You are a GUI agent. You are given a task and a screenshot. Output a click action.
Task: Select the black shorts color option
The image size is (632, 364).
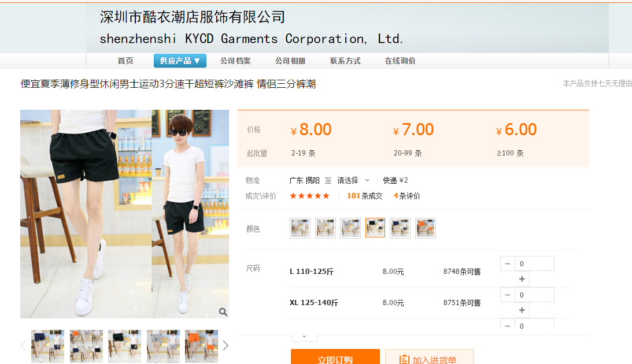375,228
